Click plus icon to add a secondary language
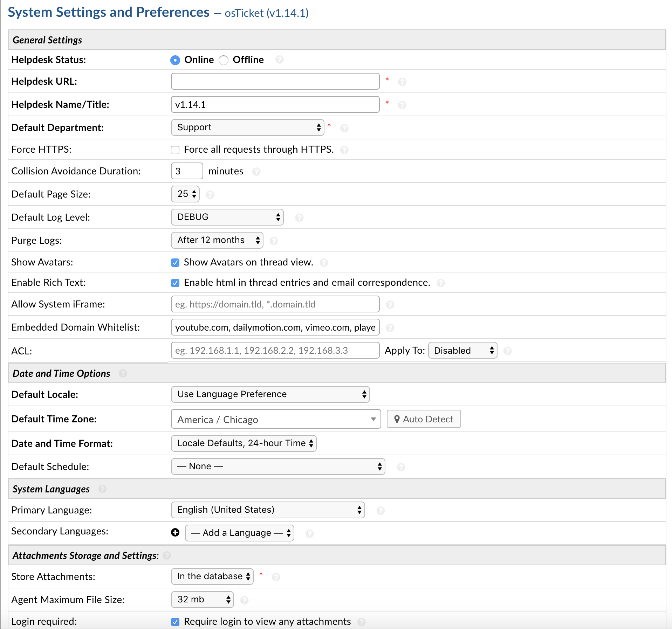 click(x=175, y=532)
